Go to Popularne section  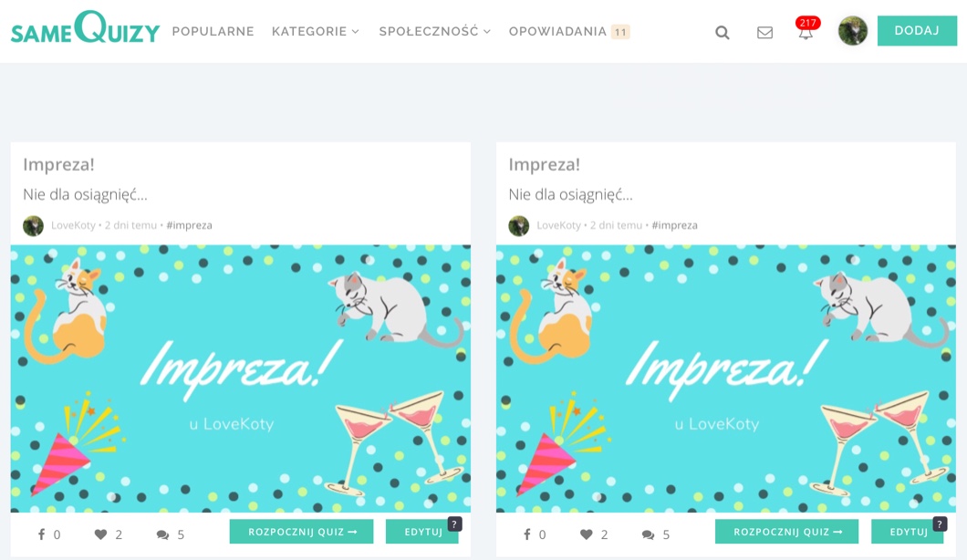click(x=213, y=31)
